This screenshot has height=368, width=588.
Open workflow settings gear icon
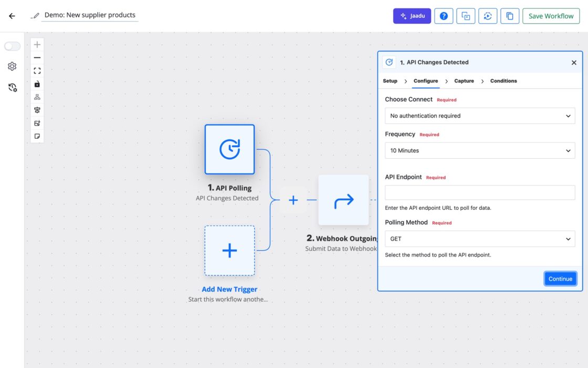coord(12,66)
